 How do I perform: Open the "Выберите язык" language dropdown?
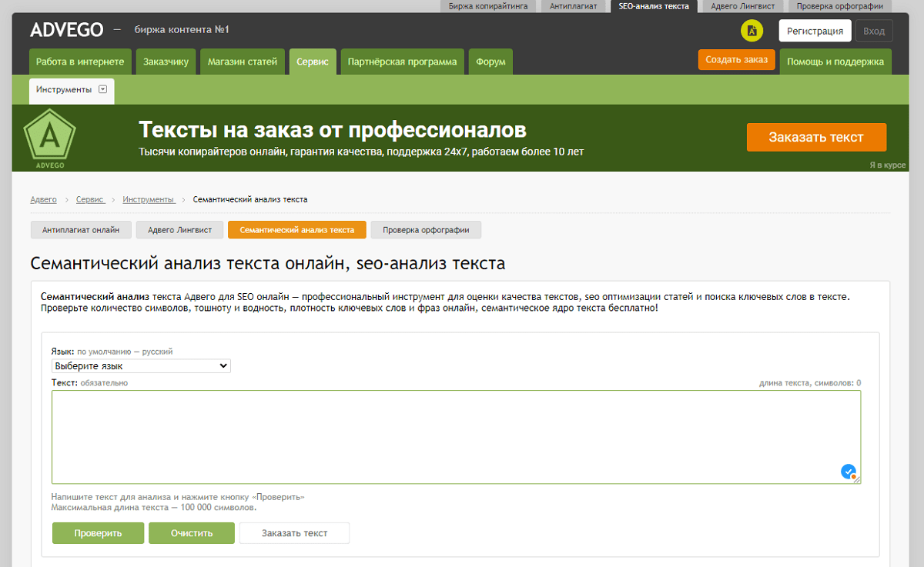[x=141, y=365]
